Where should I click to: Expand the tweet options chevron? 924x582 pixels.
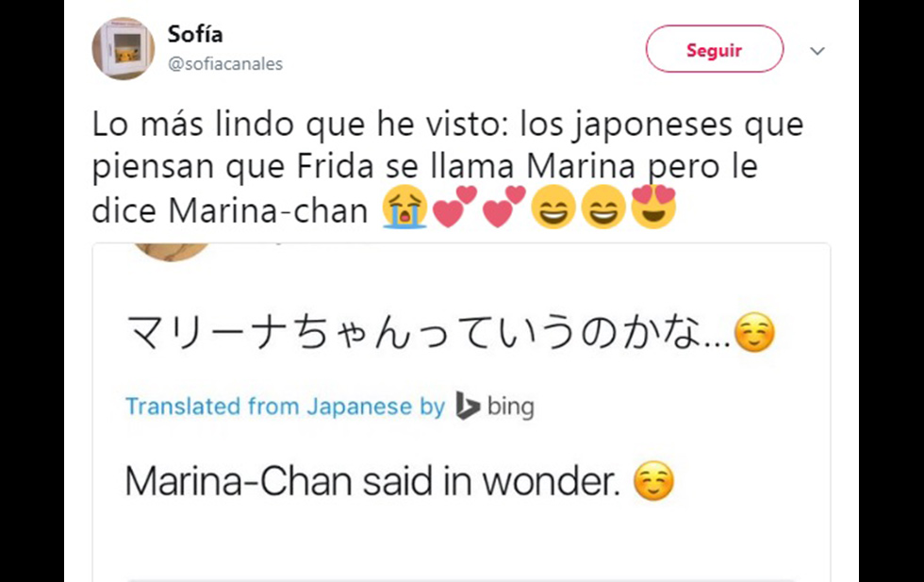[x=817, y=51]
